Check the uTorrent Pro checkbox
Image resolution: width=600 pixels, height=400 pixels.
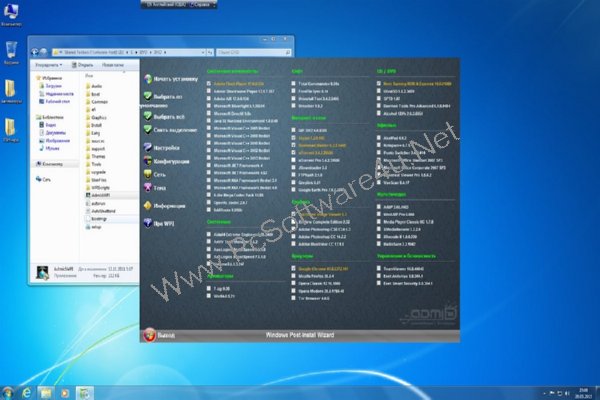(293, 160)
